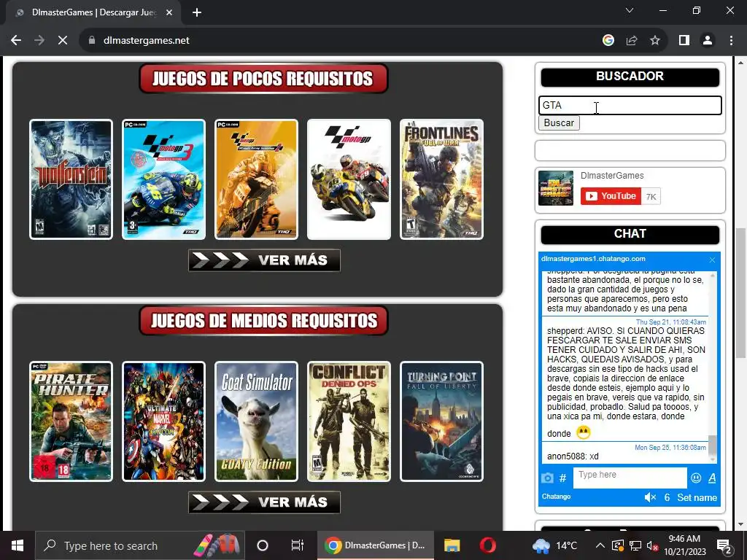747x560 pixels.
Task: Click the chat camera image icon
Action: click(547, 478)
